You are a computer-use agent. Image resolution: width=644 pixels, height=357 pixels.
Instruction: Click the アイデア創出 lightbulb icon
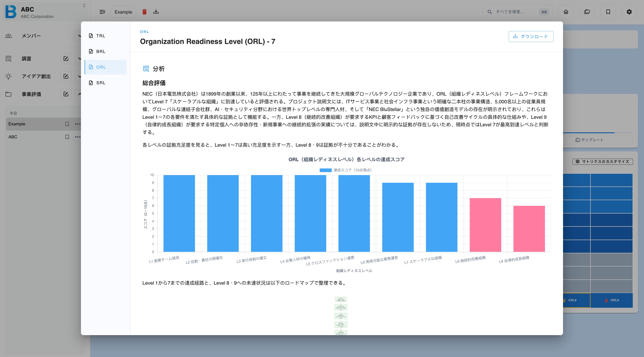(8, 76)
